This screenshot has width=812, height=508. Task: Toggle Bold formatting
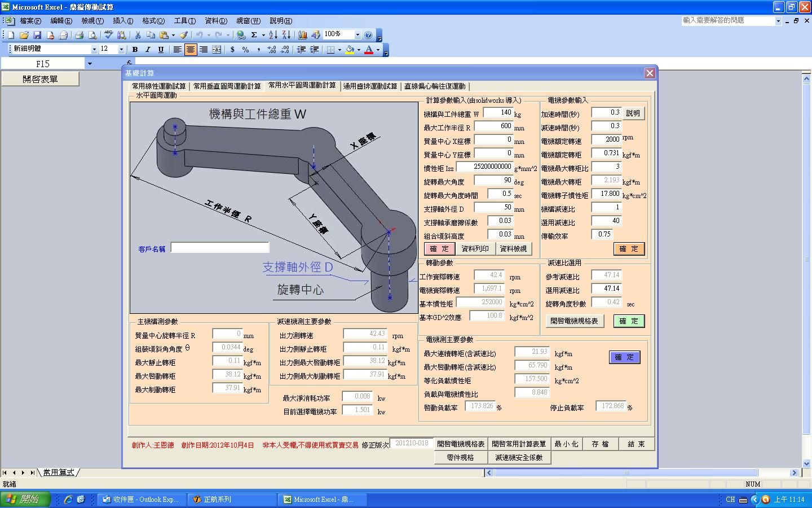(135, 50)
